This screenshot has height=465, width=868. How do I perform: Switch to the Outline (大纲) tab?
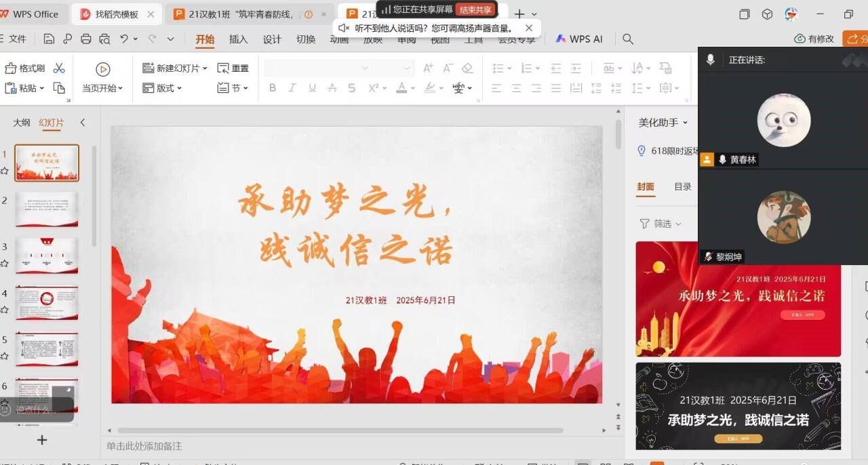coord(22,123)
